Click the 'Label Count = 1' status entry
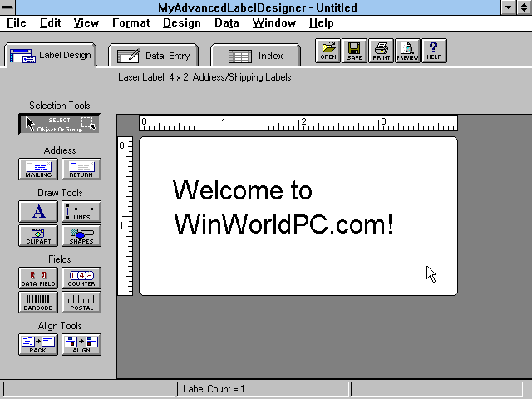 pyautogui.click(x=214, y=389)
